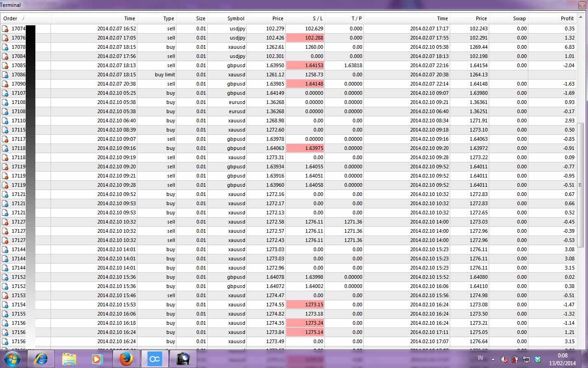Click the muted volume tray icon
Image resolution: width=588 pixels, height=368 pixels.
pyautogui.click(x=504, y=359)
